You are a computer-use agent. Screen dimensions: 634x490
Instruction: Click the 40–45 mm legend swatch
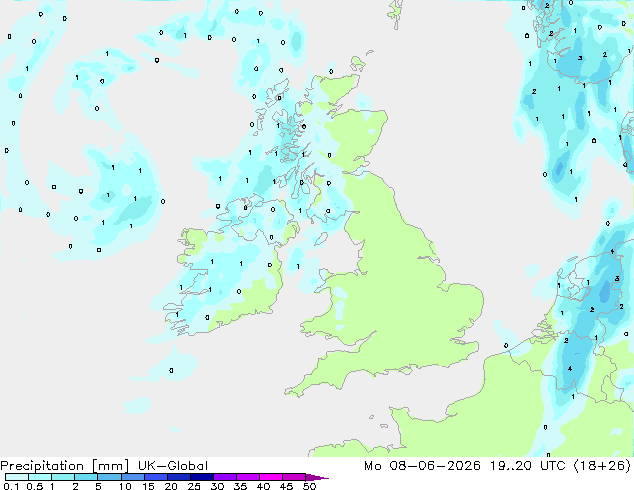coord(271,477)
